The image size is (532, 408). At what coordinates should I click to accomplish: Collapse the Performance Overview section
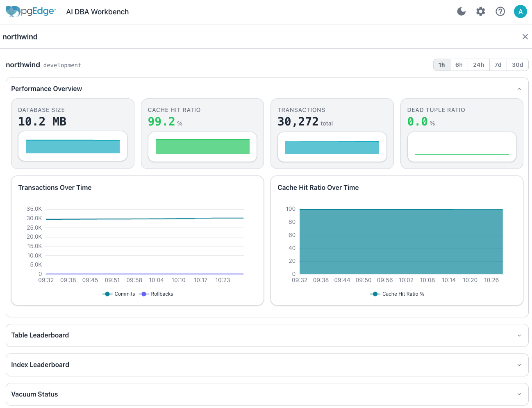[519, 89]
